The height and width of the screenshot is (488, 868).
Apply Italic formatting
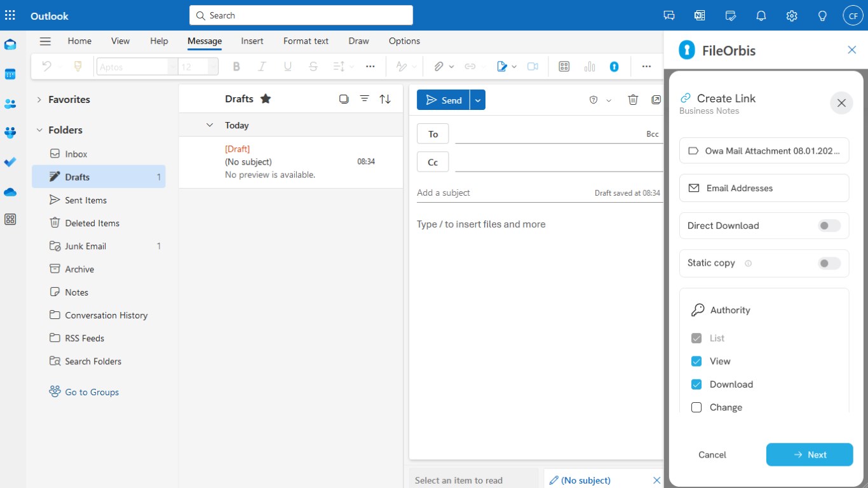(262, 66)
